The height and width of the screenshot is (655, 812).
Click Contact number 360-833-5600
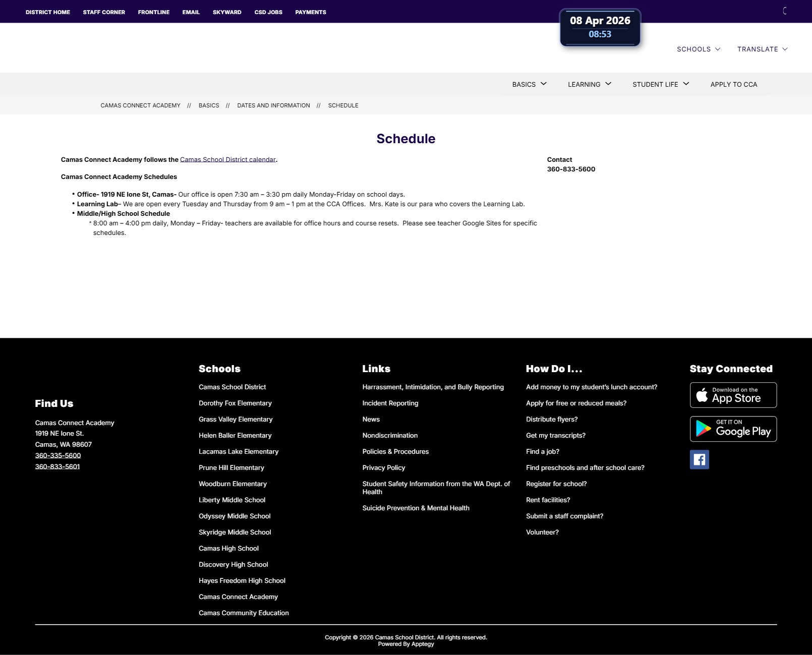pyautogui.click(x=571, y=169)
